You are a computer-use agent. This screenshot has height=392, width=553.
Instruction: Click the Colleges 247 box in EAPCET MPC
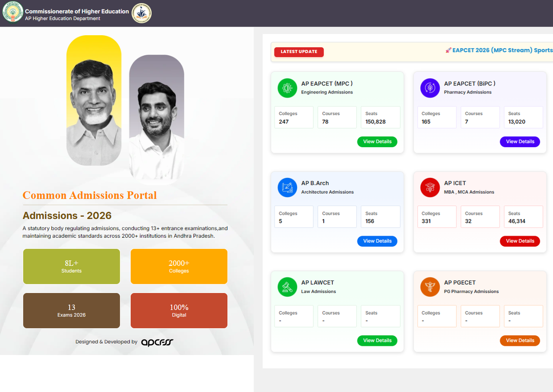pos(294,118)
